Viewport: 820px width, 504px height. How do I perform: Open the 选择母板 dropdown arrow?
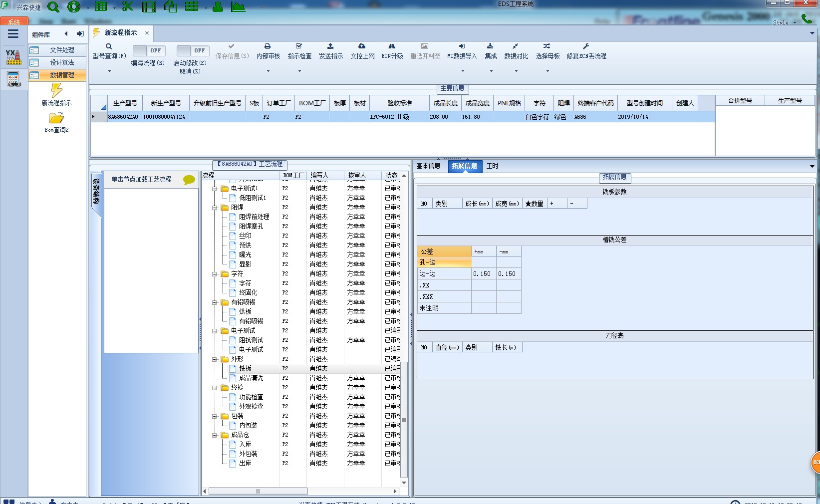click(547, 71)
